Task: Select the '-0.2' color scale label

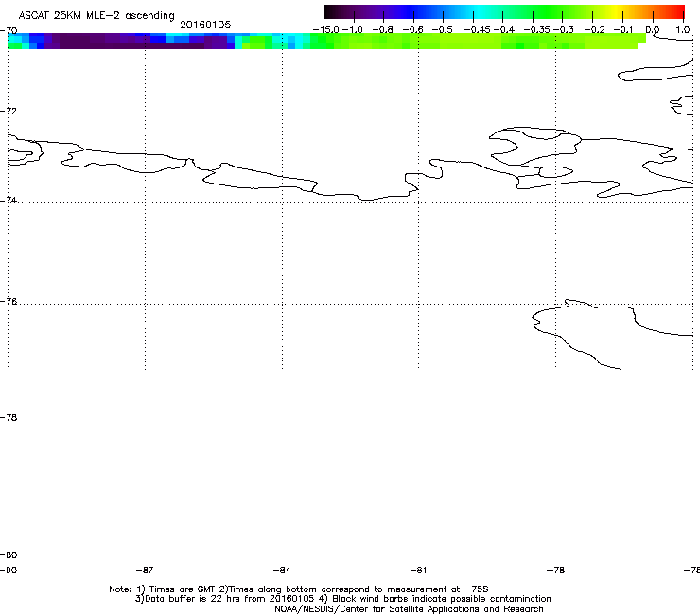Action: click(x=595, y=30)
